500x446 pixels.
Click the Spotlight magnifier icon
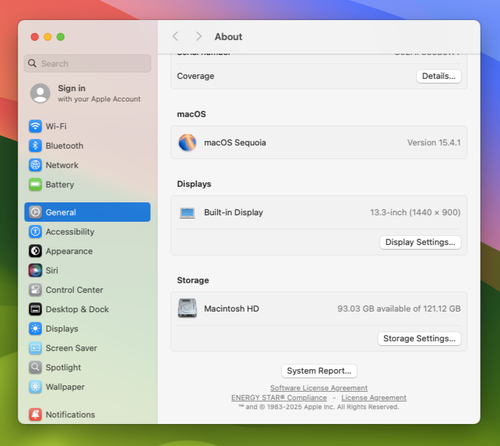(35, 367)
